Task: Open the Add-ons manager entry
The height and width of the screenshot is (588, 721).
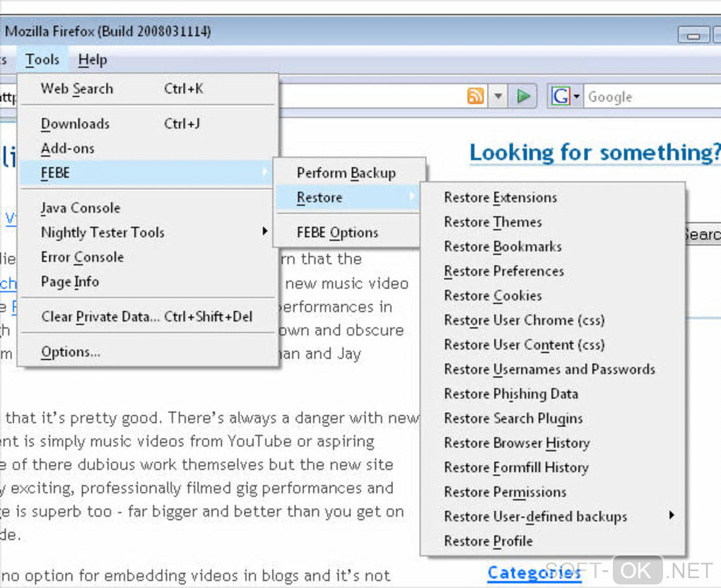Action: pyautogui.click(x=148, y=148)
